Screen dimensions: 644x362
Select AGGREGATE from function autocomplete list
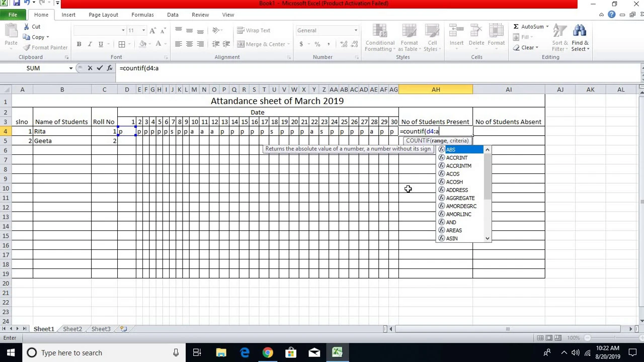tap(460, 198)
